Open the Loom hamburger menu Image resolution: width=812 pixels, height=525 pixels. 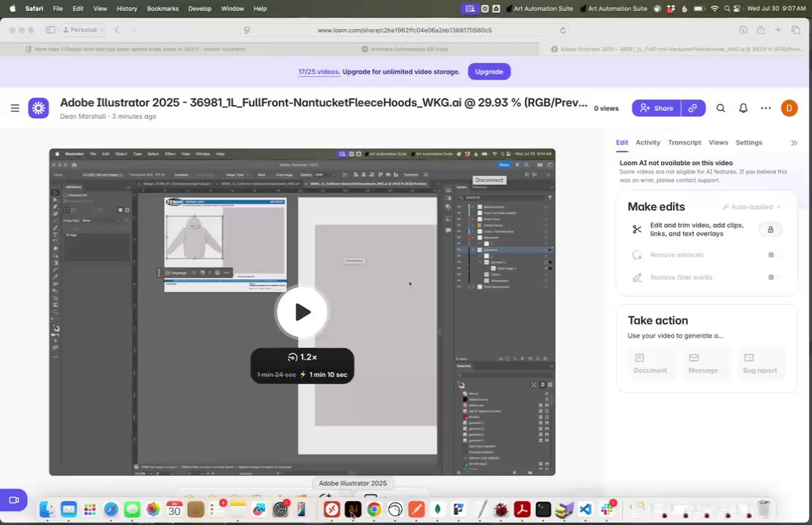15,108
